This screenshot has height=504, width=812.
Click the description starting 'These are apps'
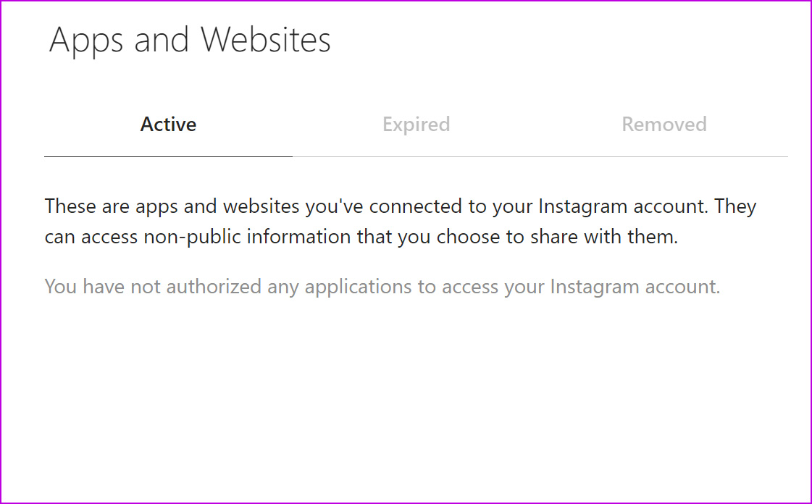coord(401,222)
